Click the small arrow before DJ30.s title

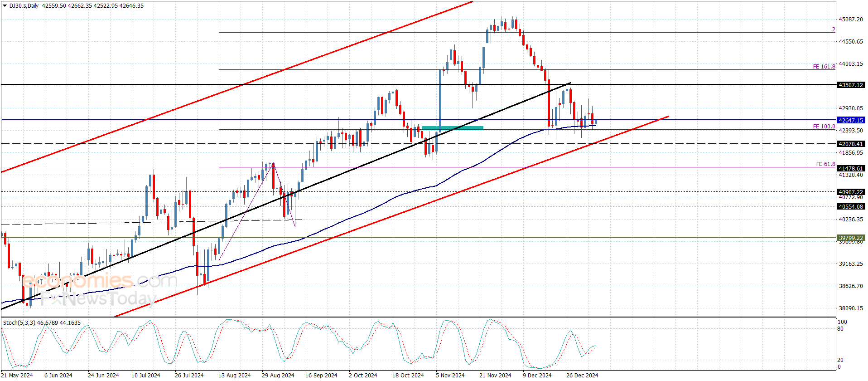pyautogui.click(x=5, y=6)
